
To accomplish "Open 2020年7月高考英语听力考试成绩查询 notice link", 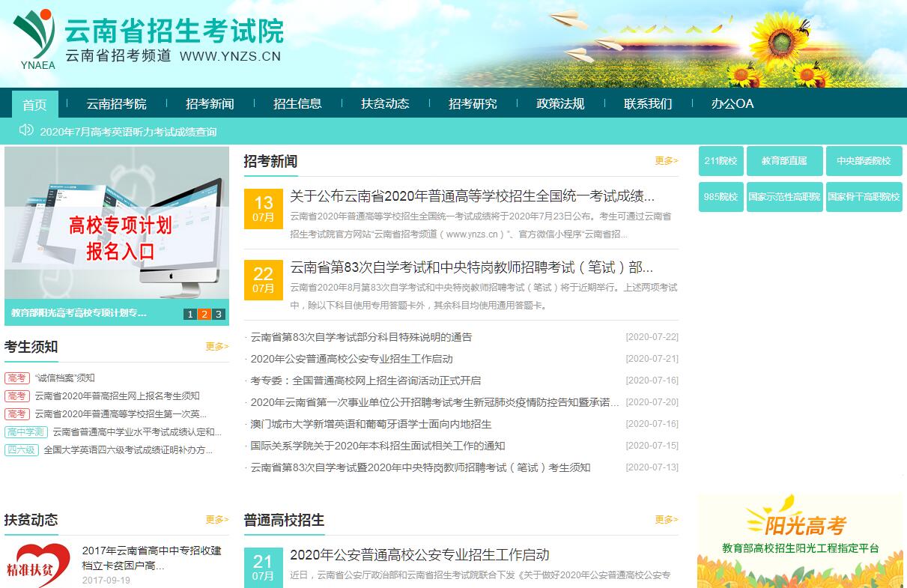I will (x=128, y=132).
